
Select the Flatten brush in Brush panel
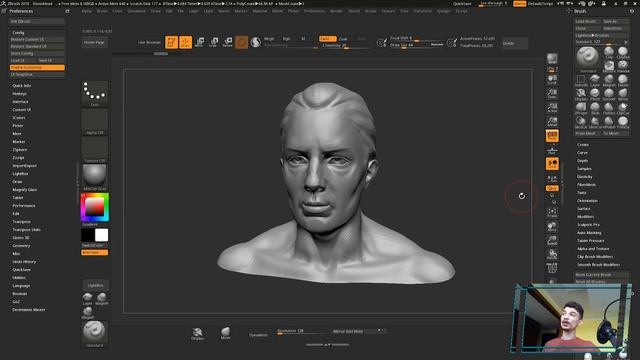(x=609, y=108)
